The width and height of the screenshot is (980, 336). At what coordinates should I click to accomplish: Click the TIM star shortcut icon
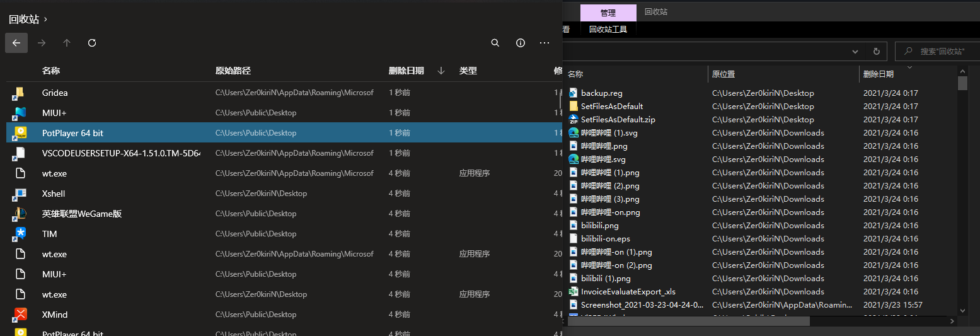click(20, 234)
